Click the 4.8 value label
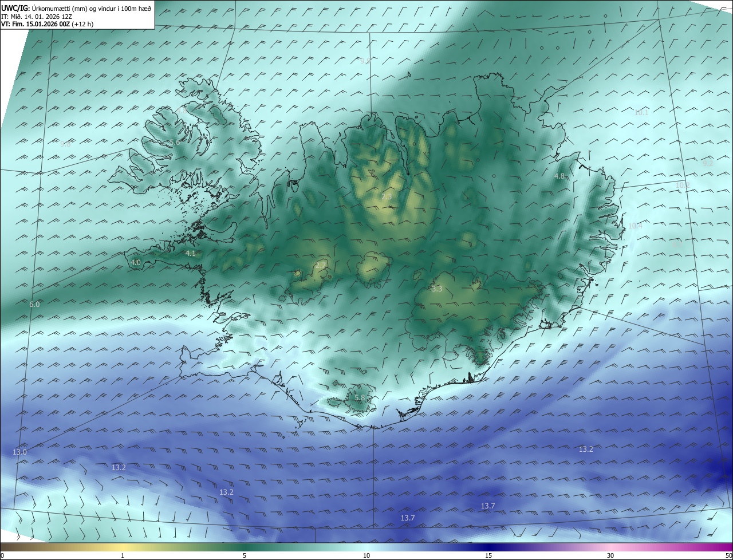 (x=560, y=176)
